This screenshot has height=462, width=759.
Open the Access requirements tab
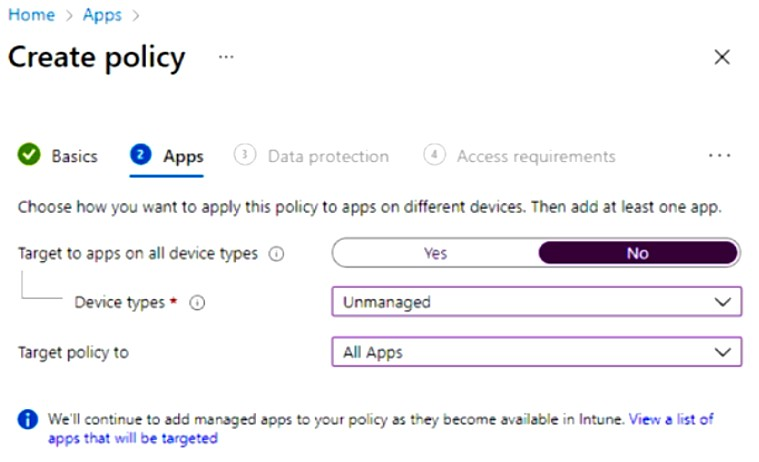[536, 156]
